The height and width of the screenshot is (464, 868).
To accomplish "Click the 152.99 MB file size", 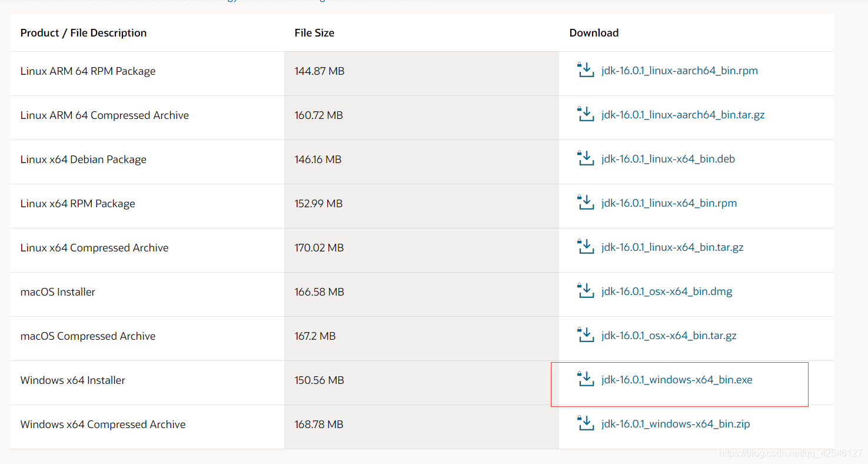I will pyautogui.click(x=318, y=204).
